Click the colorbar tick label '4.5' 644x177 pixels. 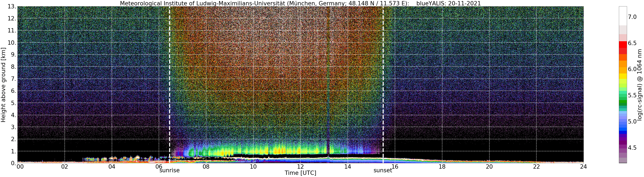coord(632,147)
